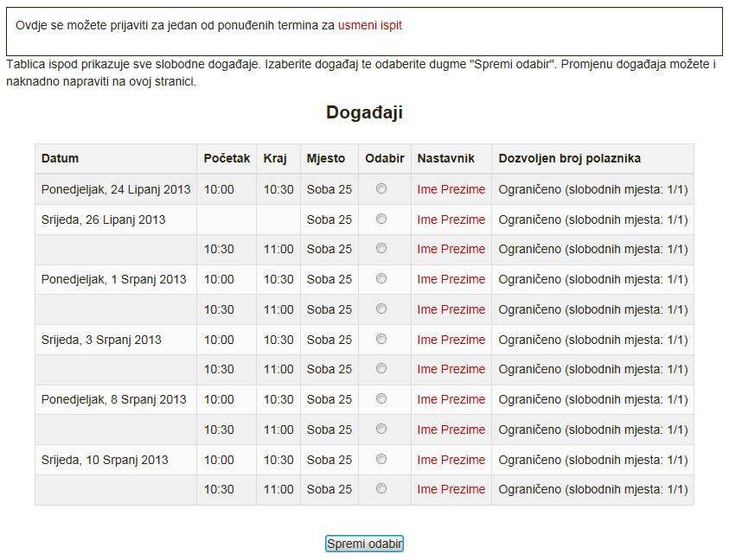Screen dimensions: 729x560
Task: Click start time '10:00' in the 1 Srpanj row
Action: (219, 279)
